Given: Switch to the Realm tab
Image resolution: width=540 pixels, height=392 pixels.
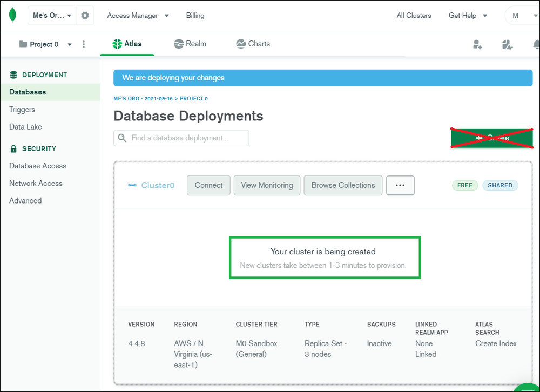Looking at the screenshot, I should 190,44.
